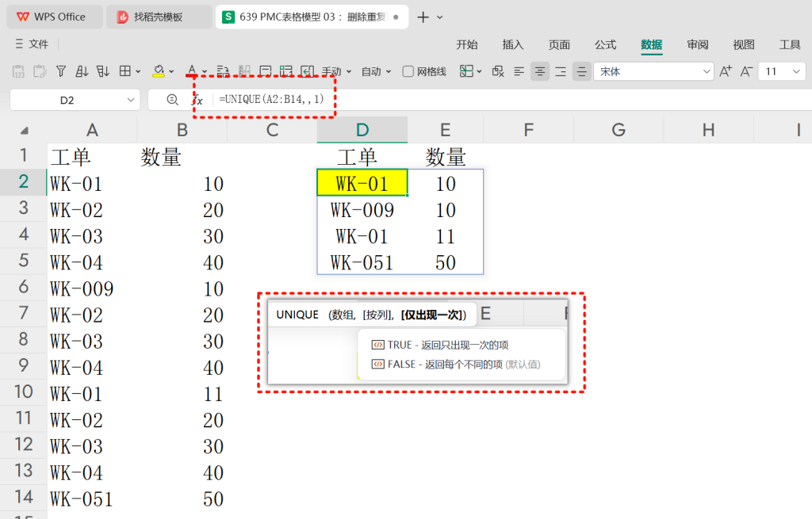
Task: Click the select-all triangle corner
Action: click(x=24, y=131)
